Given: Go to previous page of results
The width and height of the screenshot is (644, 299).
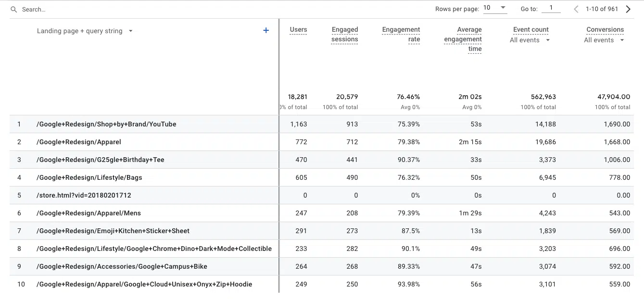Looking at the screenshot, I should pos(576,9).
